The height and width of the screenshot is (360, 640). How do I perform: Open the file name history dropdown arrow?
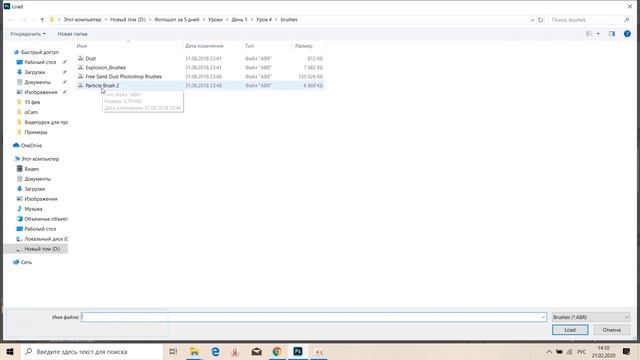543,317
